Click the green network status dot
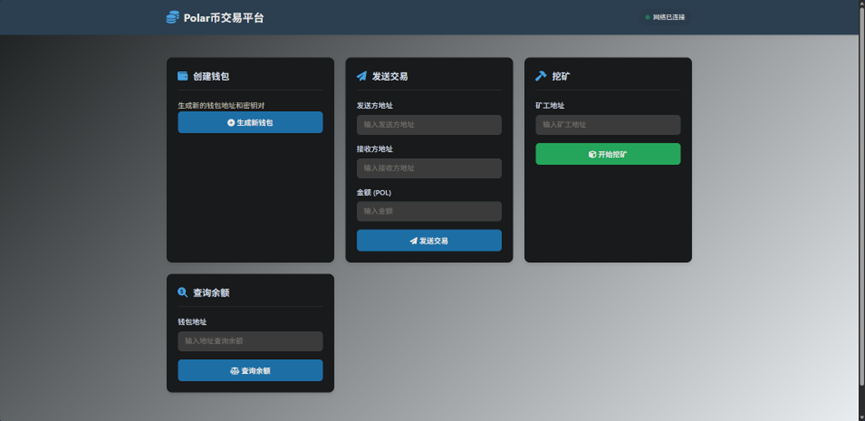The height and width of the screenshot is (421, 865). 648,18
